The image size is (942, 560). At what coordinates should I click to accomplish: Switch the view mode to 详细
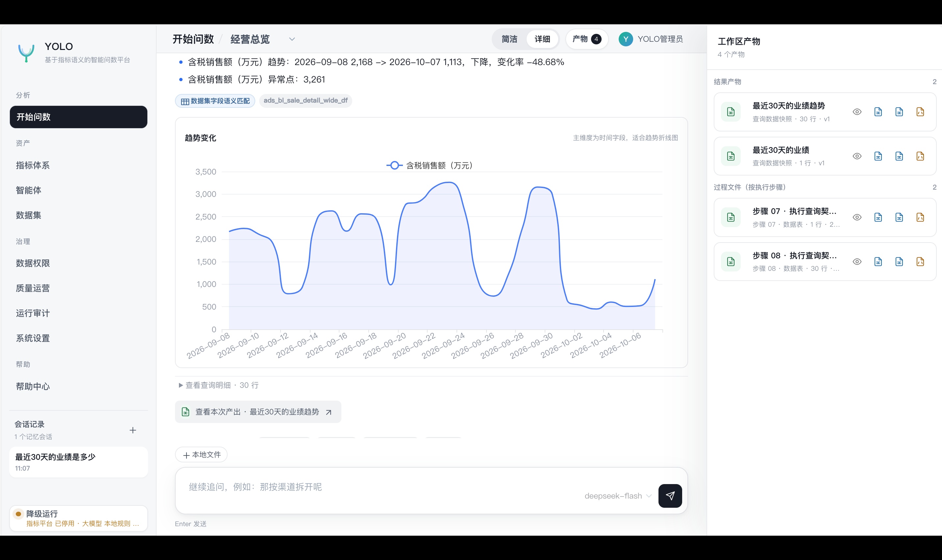coord(542,39)
